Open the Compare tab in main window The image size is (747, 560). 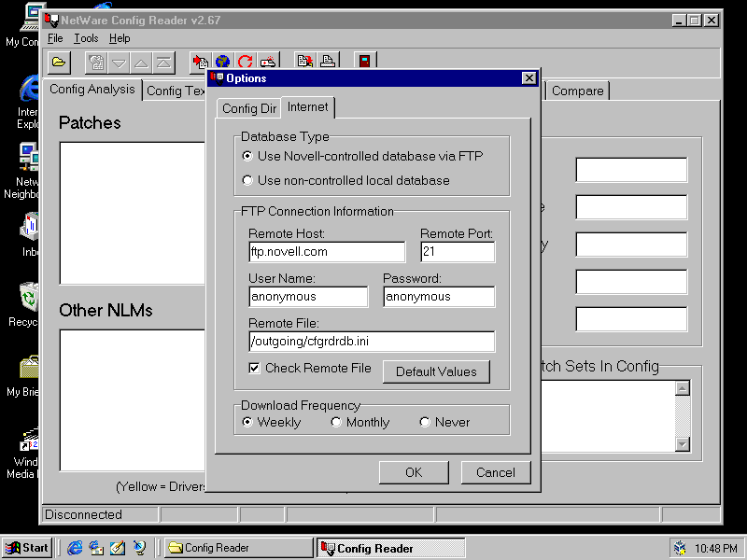point(577,91)
